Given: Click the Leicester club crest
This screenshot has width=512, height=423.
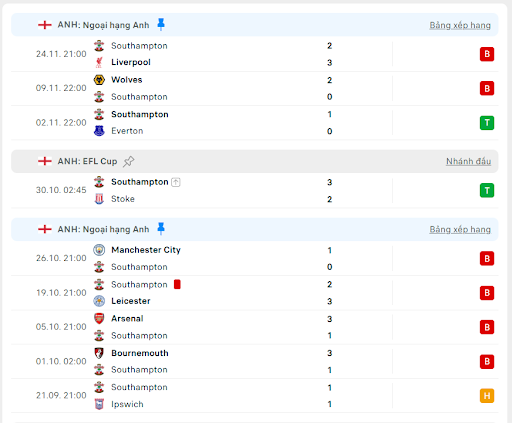Looking at the screenshot, I should point(99,301).
